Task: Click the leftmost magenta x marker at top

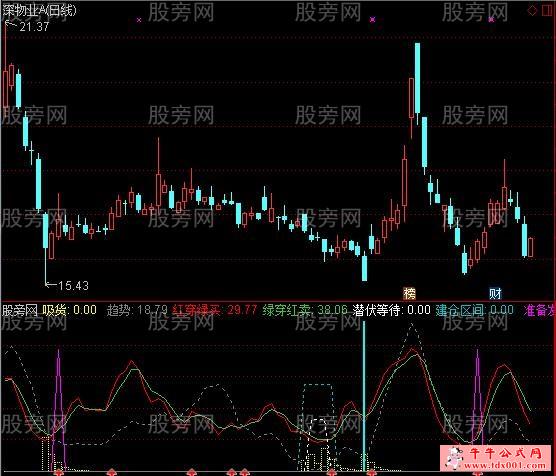Action: [x=139, y=20]
